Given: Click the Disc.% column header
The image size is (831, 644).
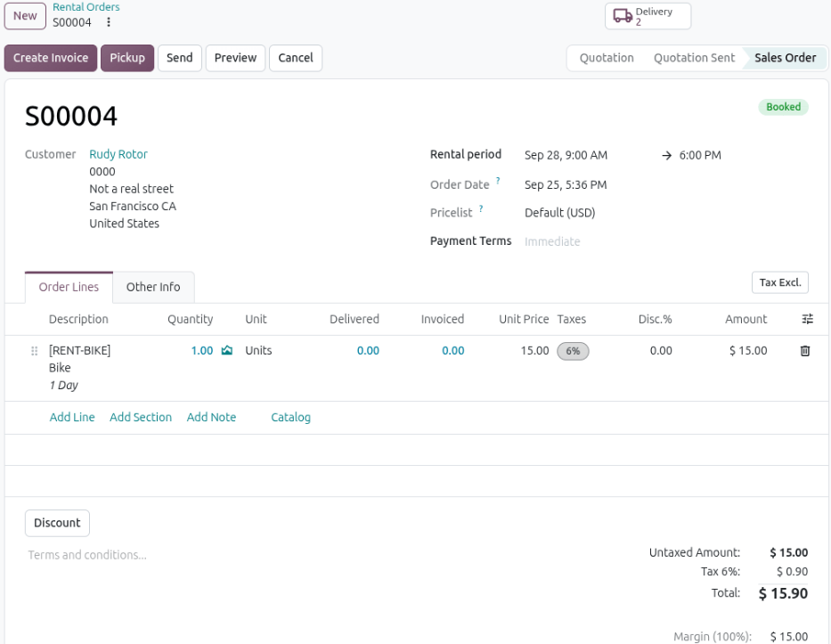Looking at the screenshot, I should [655, 319].
